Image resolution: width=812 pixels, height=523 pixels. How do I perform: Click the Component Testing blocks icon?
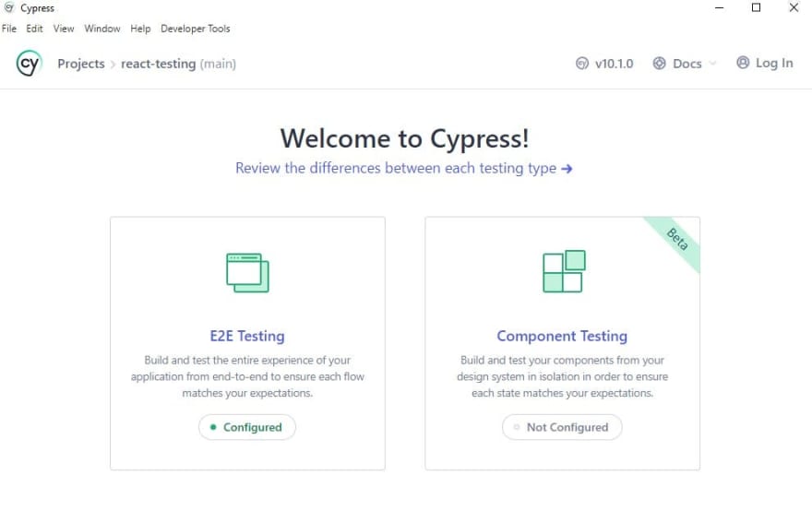point(564,271)
